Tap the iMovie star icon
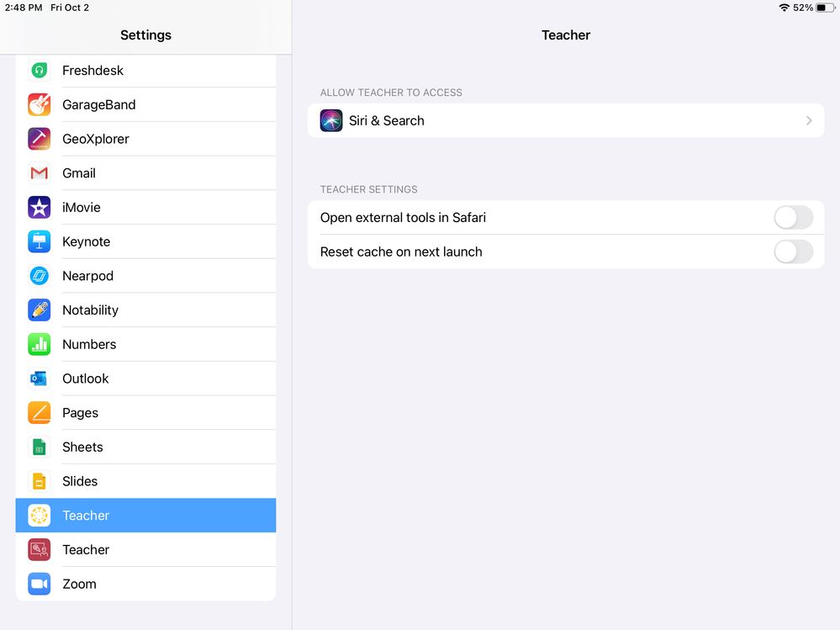Screen dimensions: 840x630 40,207
